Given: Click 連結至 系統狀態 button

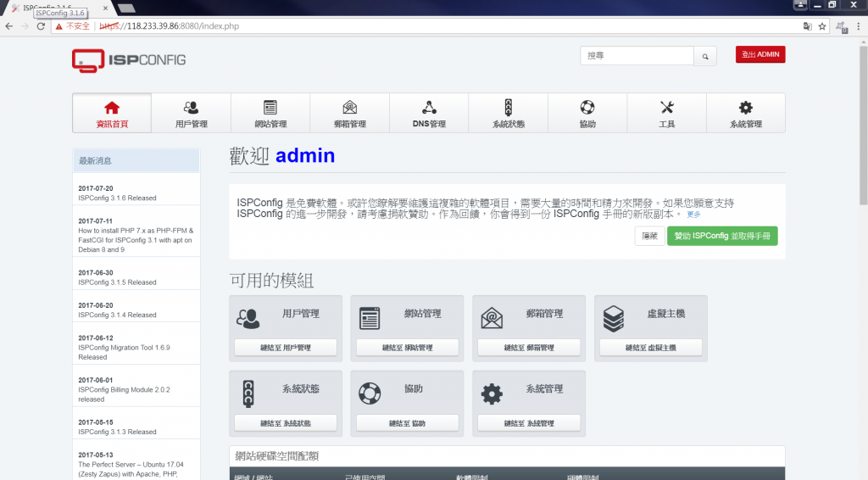Looking at the screenshot, I should 286,423.
